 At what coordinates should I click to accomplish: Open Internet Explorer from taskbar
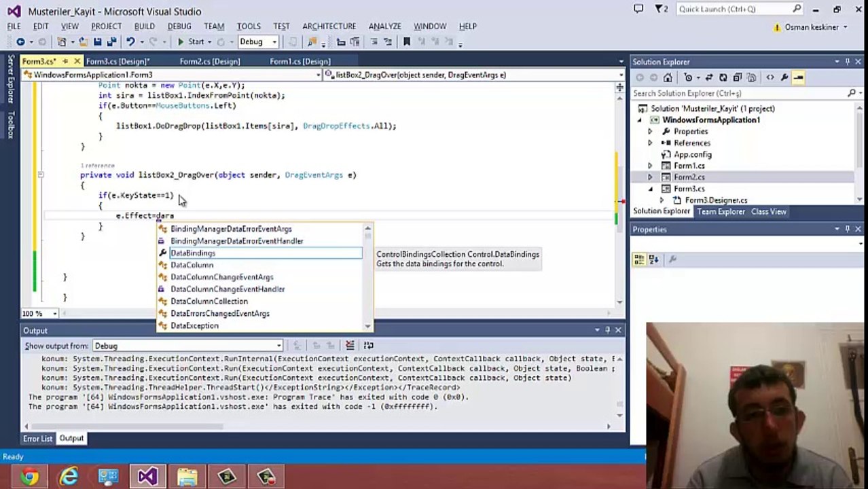69,477
